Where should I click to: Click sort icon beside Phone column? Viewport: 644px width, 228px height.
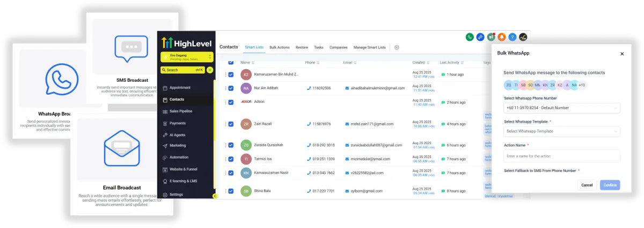[319, 62]
